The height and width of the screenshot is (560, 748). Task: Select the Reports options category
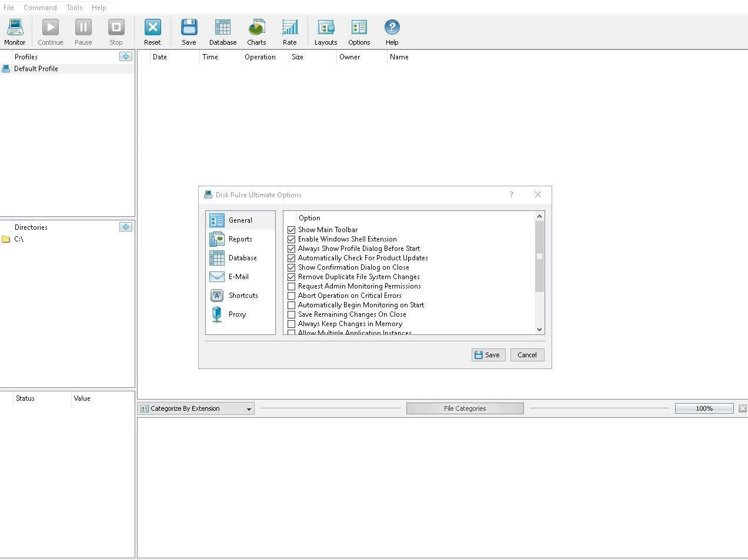coord(241,239)
